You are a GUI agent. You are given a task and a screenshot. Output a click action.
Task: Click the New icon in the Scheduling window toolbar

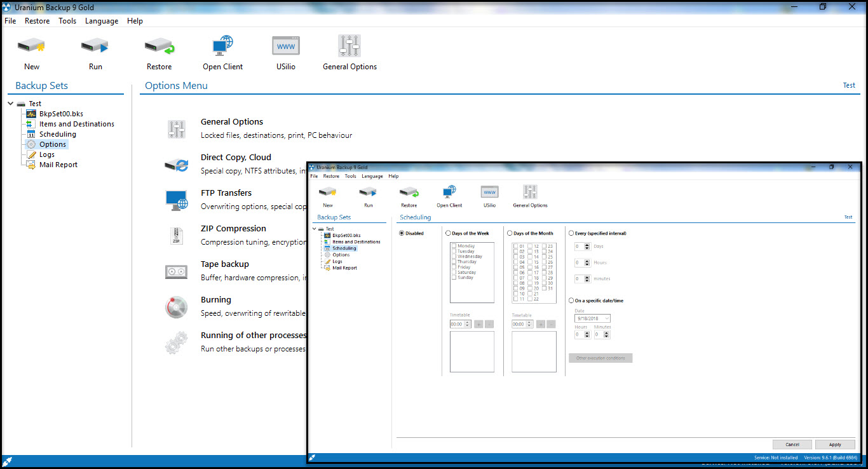point(327,191)
